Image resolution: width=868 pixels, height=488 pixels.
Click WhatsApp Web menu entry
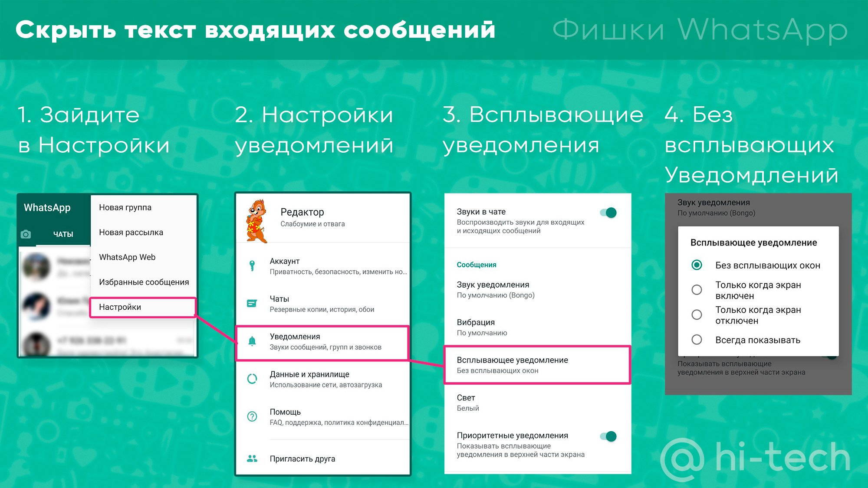click(125, 249)
